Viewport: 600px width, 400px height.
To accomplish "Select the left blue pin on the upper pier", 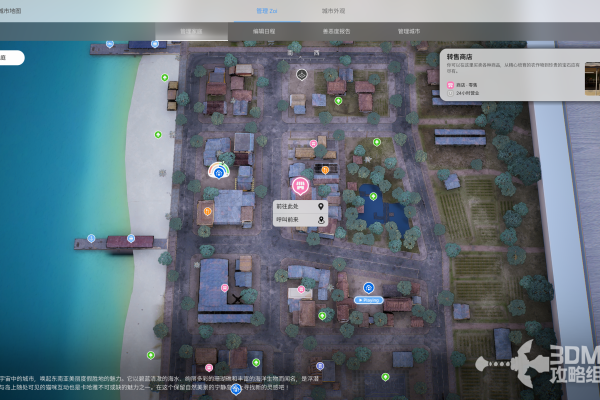I will click(x=110, y=44).
